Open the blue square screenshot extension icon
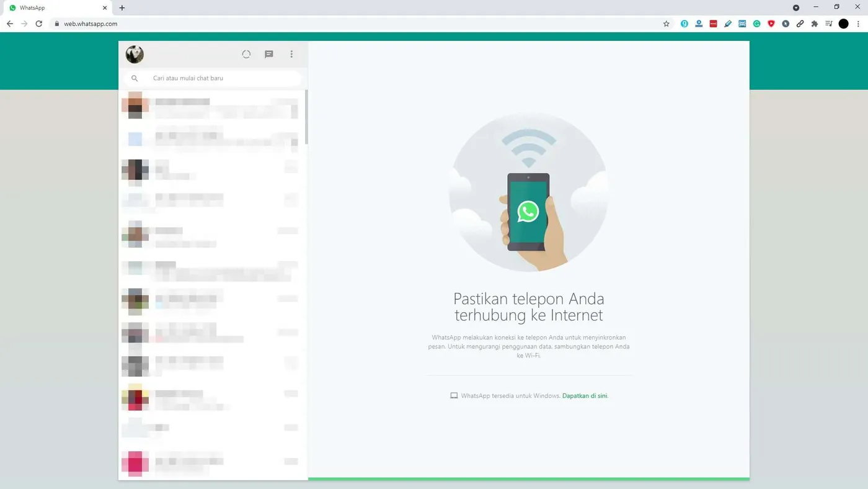868x489 pixels. coord(742,24)
